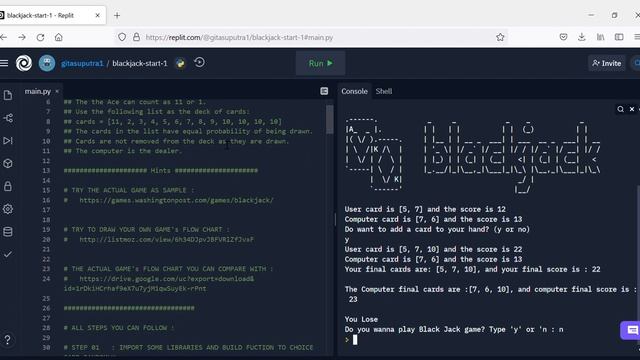This screenshot has height=360, width=640.
Task: Open the gitasuputra1 user avatar
Action: pyautogui.click(x=47, y=63)
